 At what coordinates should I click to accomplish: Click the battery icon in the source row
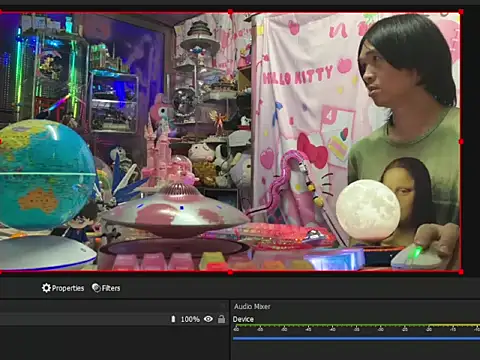point(173,319)
